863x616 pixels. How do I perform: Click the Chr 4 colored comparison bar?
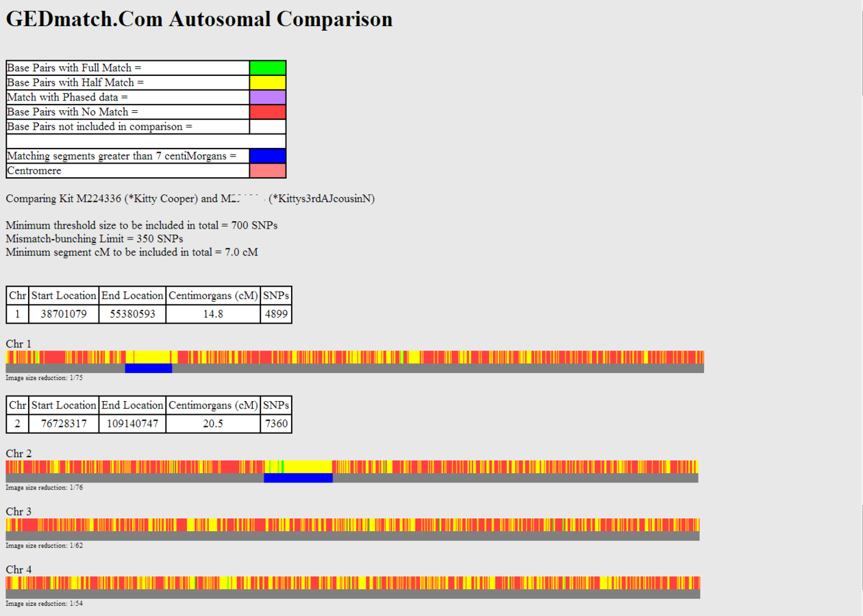[353, 583]
